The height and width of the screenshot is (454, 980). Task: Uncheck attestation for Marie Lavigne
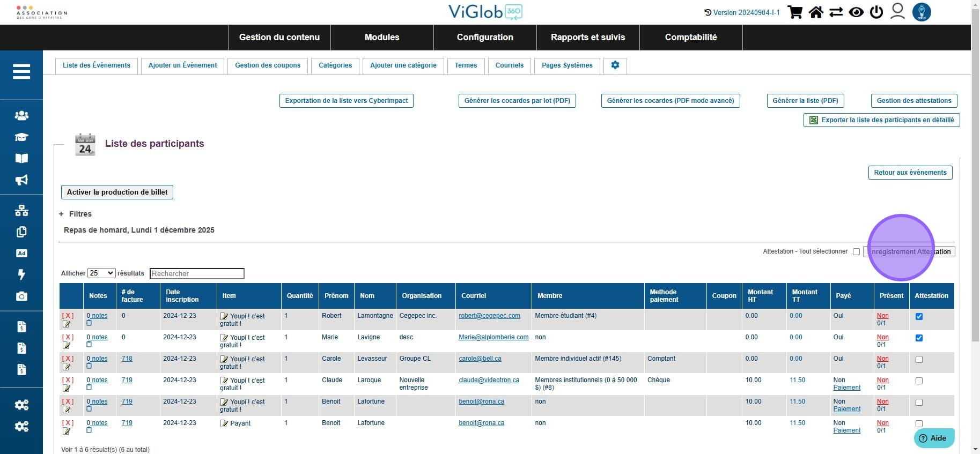click(x=919, y=338)
